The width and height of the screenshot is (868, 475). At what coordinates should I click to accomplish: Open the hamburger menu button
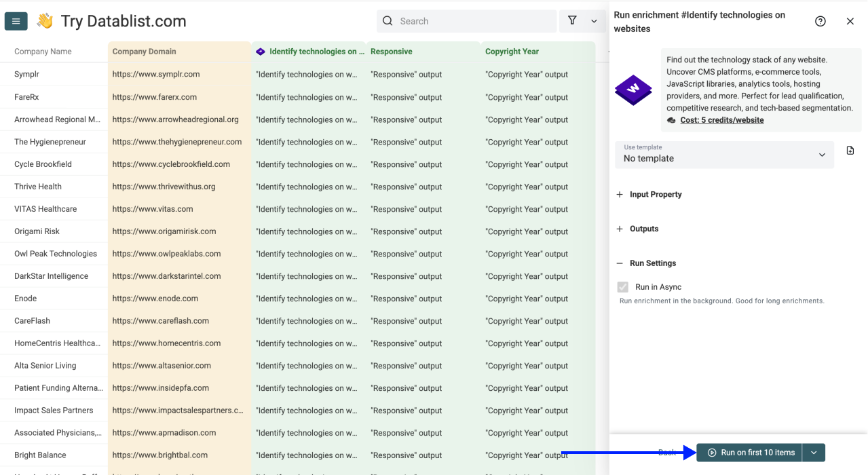tap(16, 22)
